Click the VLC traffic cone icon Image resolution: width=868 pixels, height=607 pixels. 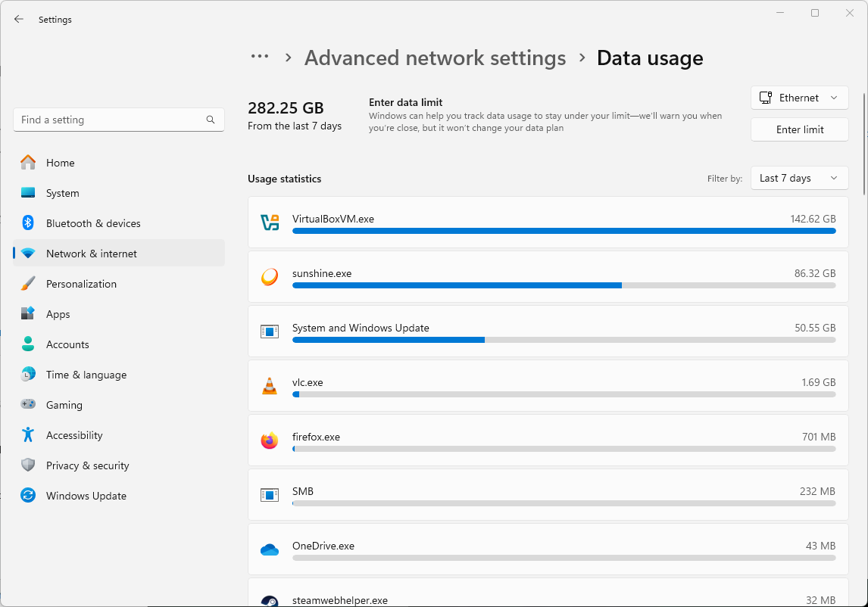(x=270, y=386)
